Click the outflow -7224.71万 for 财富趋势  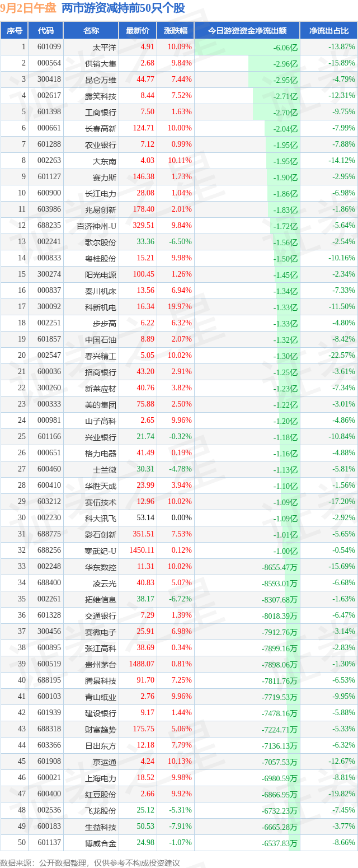coord(280,730)
